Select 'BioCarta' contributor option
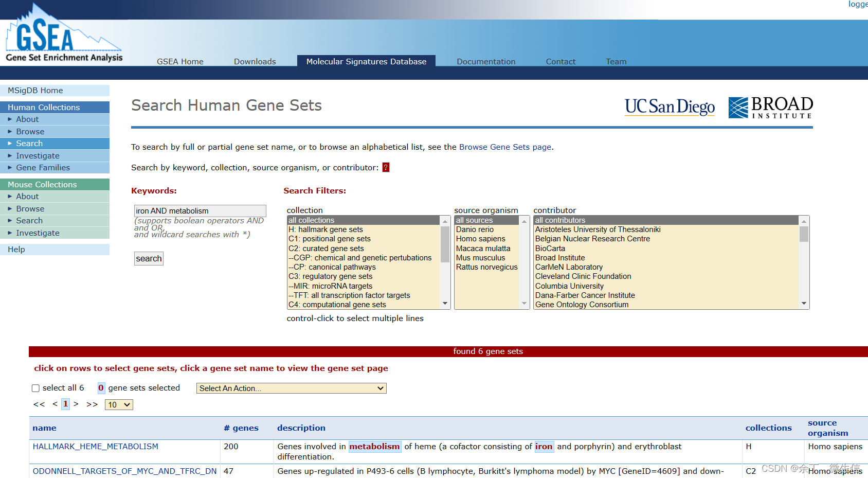The height and width of the screenshot is (478, 868). (666, 249)
